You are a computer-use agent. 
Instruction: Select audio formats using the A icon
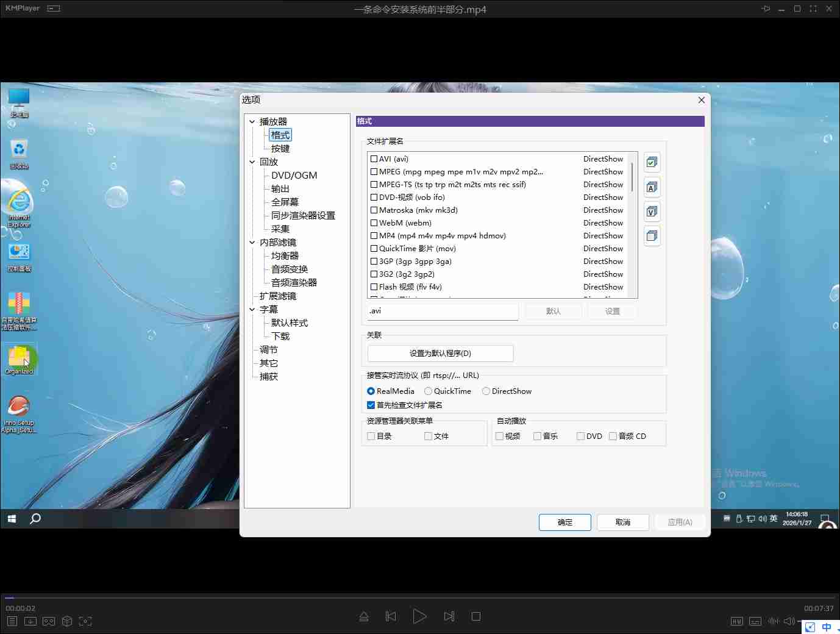(x=652, y=187)
